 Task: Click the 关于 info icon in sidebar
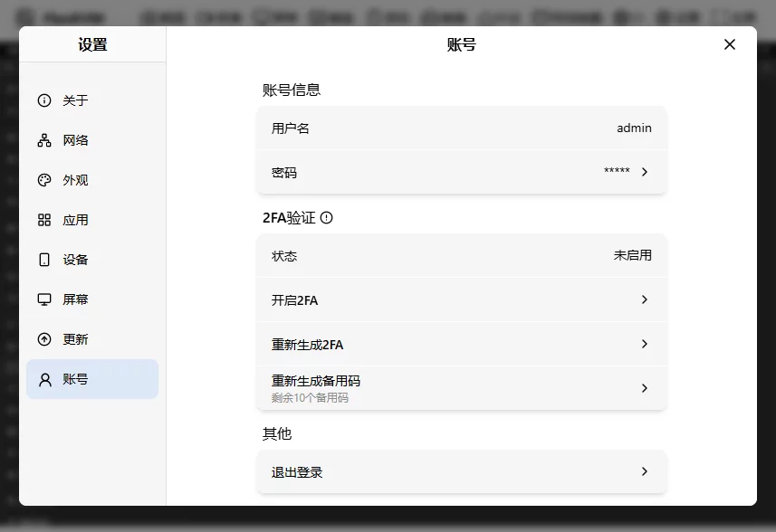(44, 100)
